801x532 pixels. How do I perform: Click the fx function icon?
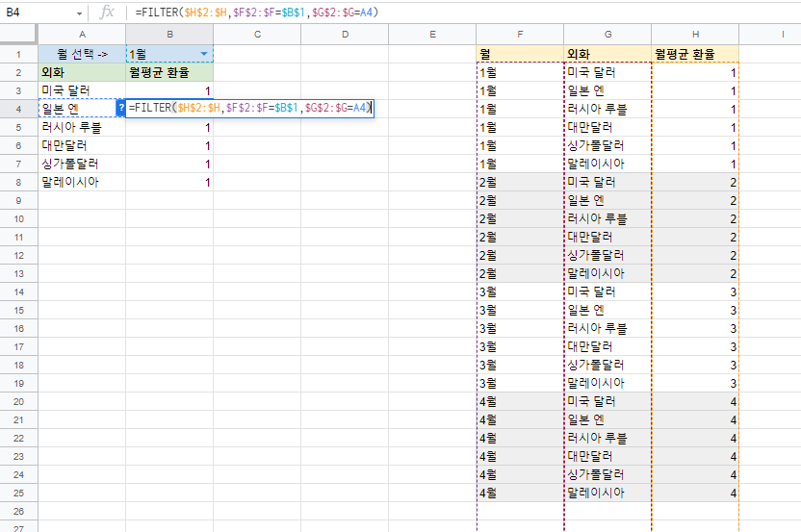tap(107, 13)
